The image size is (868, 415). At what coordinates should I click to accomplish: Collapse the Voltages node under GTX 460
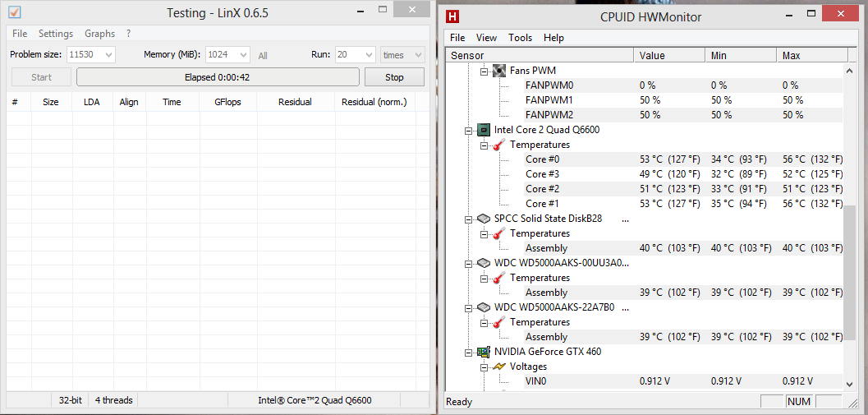click(485, 367)
